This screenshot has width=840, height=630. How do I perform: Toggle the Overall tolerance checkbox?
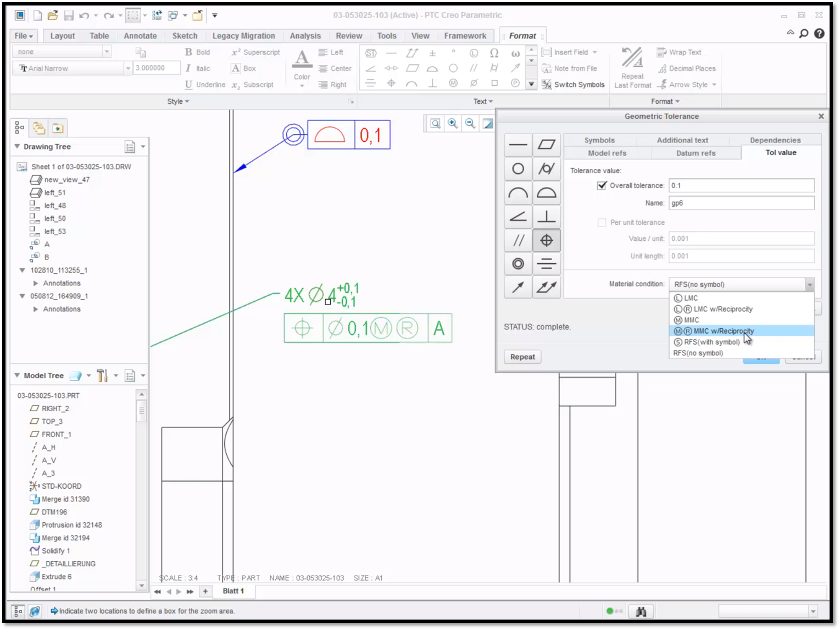tap(602, 186)
